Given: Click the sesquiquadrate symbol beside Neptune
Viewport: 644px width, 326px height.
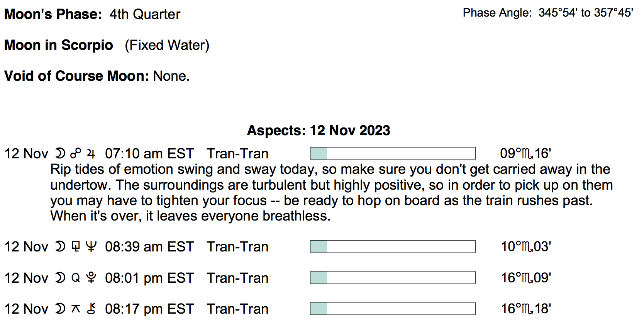Looking at the screenshot, I should click(76, 247).
